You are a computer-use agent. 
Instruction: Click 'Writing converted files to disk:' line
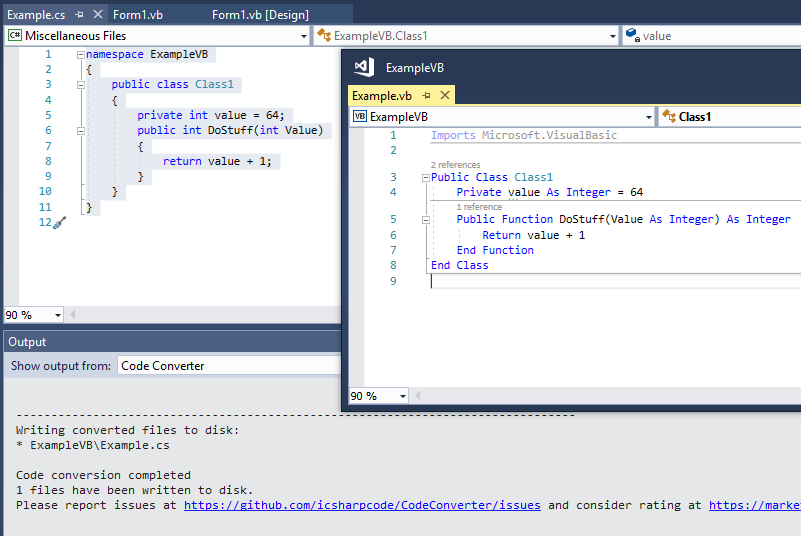(x=127, y=430)
